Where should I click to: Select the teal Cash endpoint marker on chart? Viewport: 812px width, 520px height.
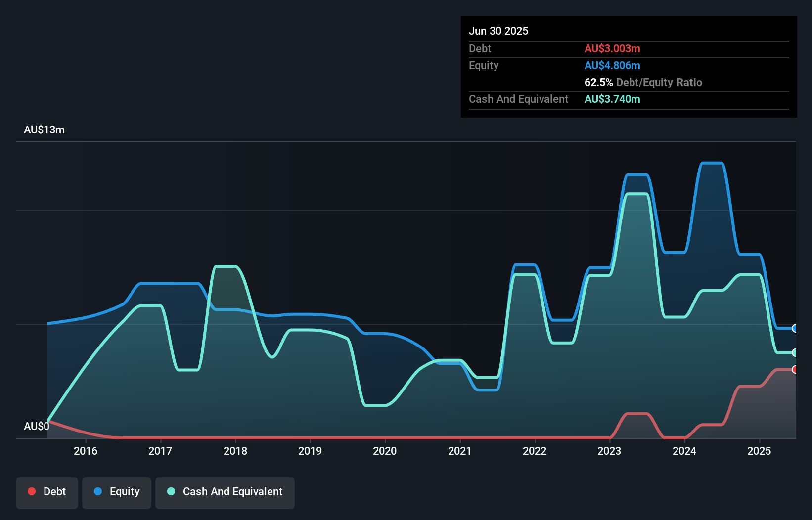click(795, 352)
